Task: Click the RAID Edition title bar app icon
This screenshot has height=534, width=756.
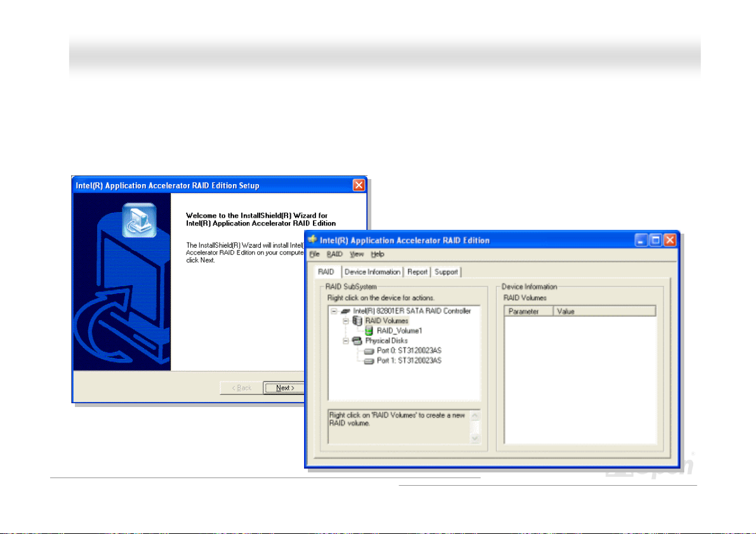Action: [x=312, y=240]
